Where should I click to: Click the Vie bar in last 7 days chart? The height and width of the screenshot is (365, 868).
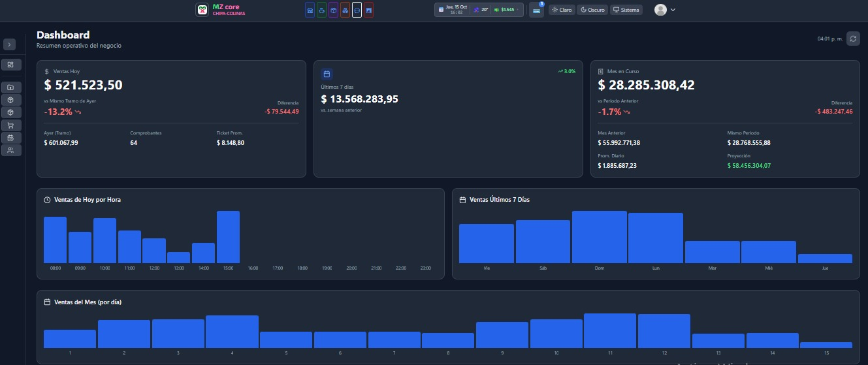pyautogui.click(x=487, y=244)
